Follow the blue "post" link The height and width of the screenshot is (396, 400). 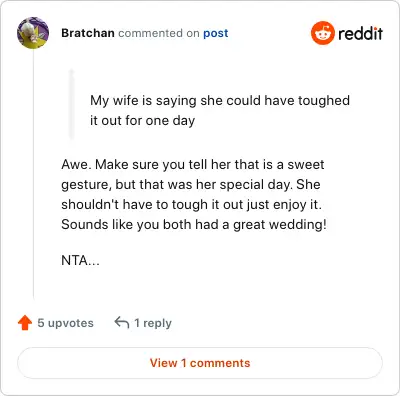click(x=216, y=33)
